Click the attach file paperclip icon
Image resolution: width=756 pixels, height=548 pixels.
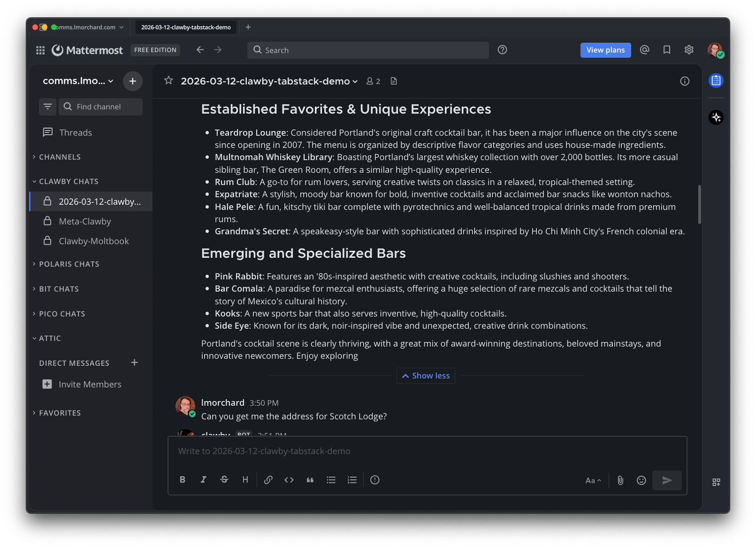pos(620,480)
